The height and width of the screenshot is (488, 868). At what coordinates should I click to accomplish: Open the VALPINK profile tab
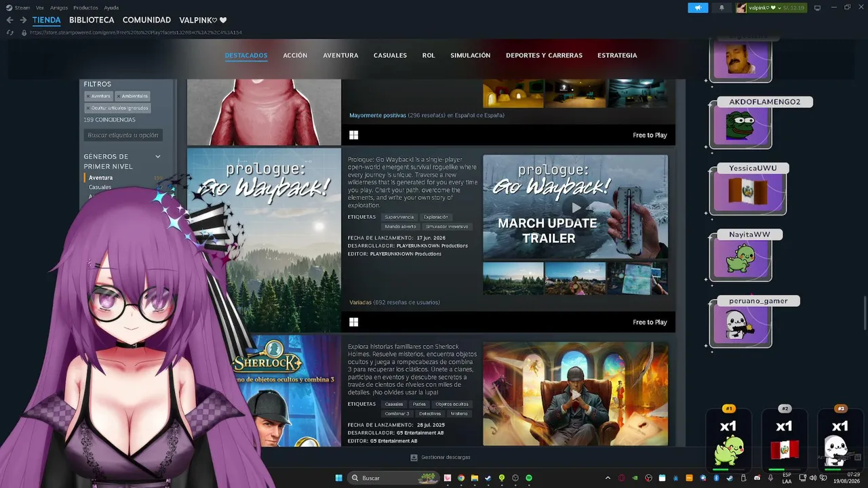(203, 20)
